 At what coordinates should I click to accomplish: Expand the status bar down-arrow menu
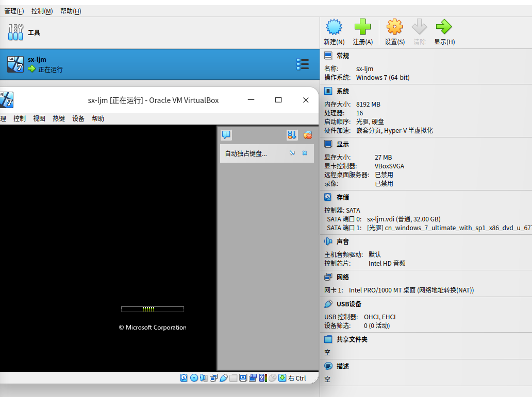point(282,377)
